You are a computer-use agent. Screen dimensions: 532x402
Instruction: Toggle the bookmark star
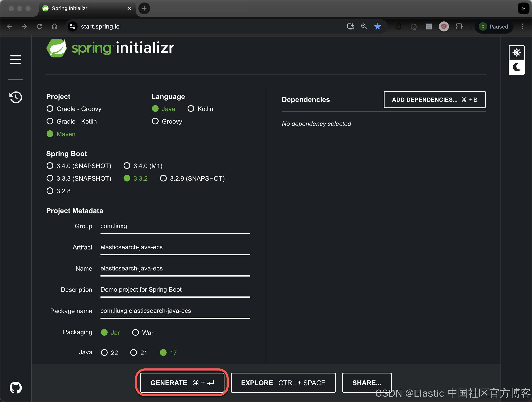(x=378, y=26)
